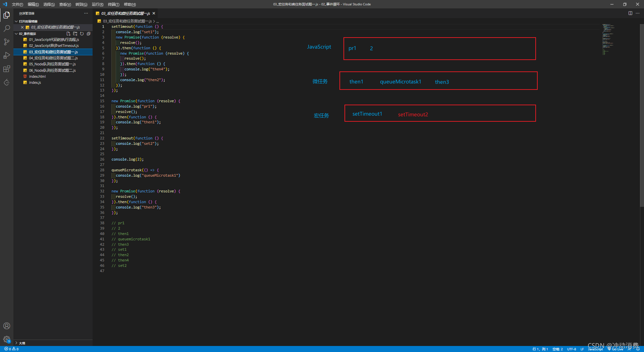The height and width of the screenshot is (352, 644).
Task: Open editor more actions ellipsis
Action: [638, 13]
